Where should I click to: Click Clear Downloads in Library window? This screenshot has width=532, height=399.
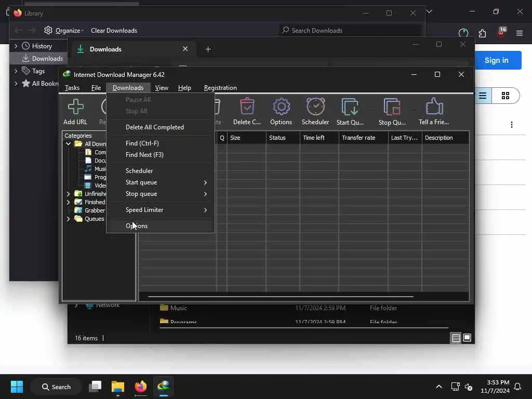pos(114,31)
